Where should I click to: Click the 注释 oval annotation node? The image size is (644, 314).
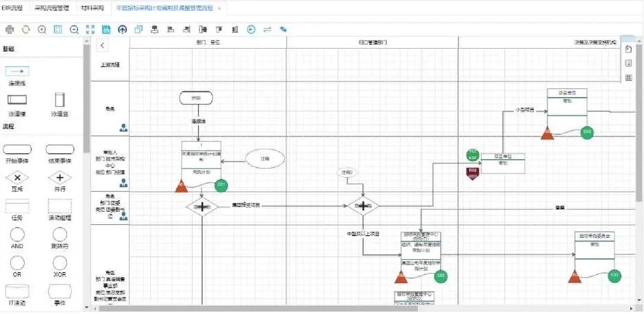click(x=265, y=158)
